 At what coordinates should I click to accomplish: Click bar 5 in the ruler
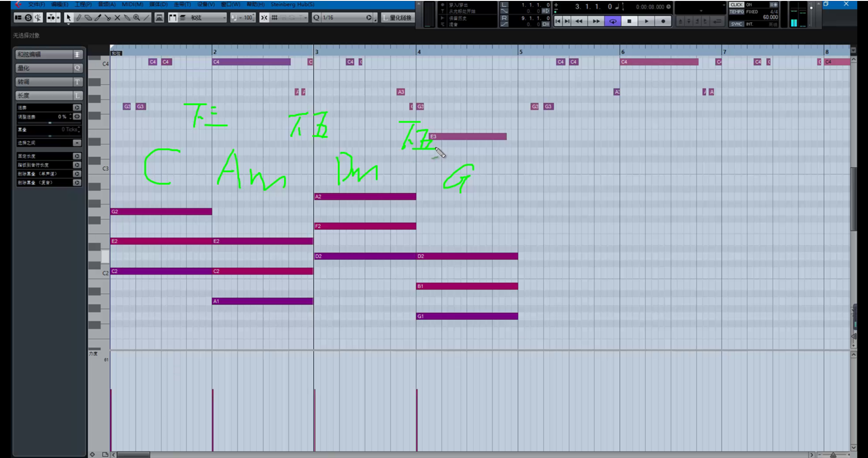pos(521,52)
